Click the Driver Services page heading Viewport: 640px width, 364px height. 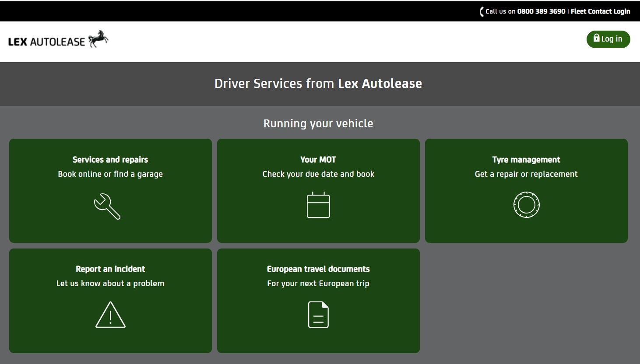coord(318,84)
